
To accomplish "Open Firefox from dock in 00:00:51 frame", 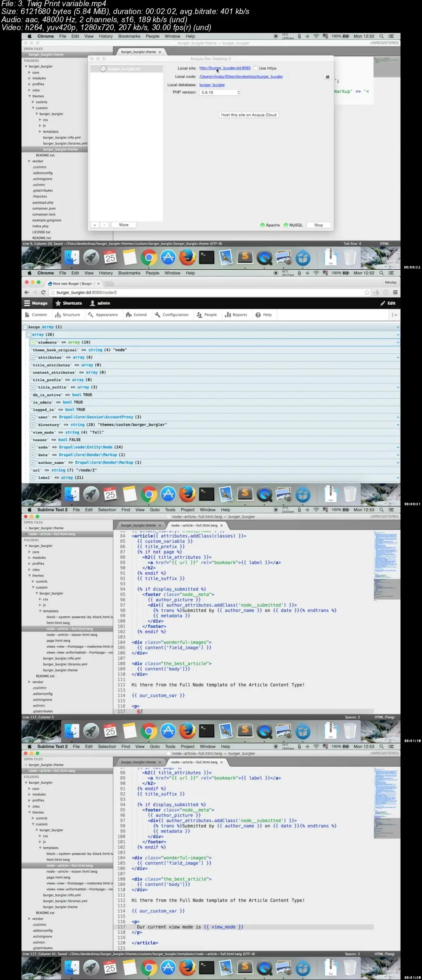I will click(x=187, y=494).
